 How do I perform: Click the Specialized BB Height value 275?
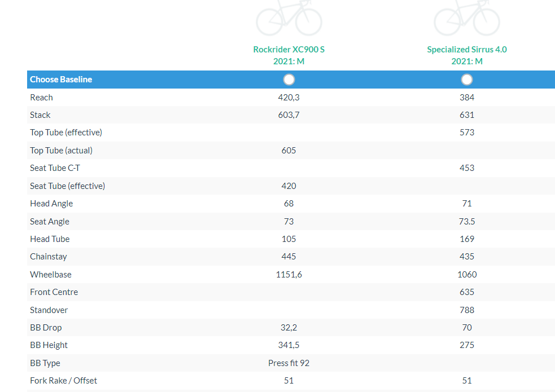coord(467,345)
